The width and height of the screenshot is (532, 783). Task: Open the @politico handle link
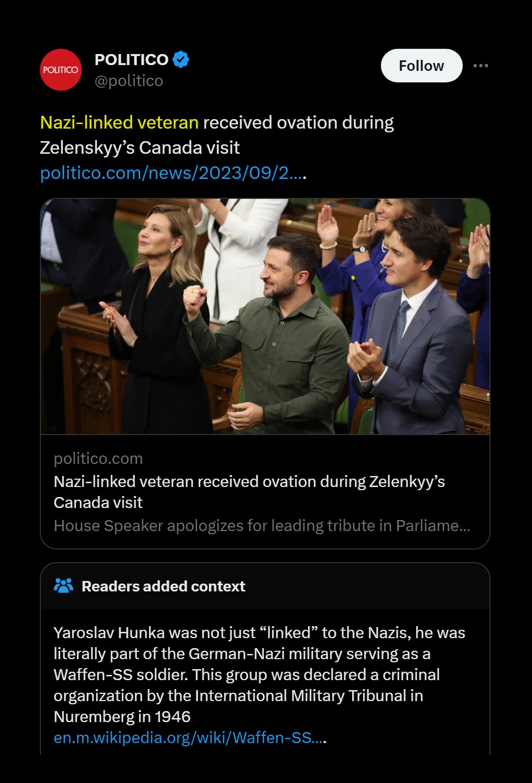click(129, 81)
